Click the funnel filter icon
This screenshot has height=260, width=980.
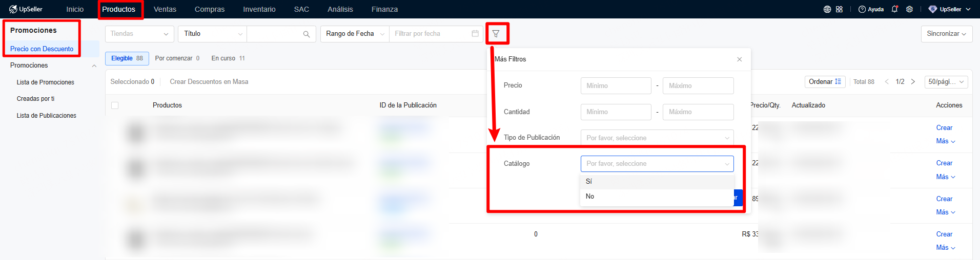(x=496, y=34)
